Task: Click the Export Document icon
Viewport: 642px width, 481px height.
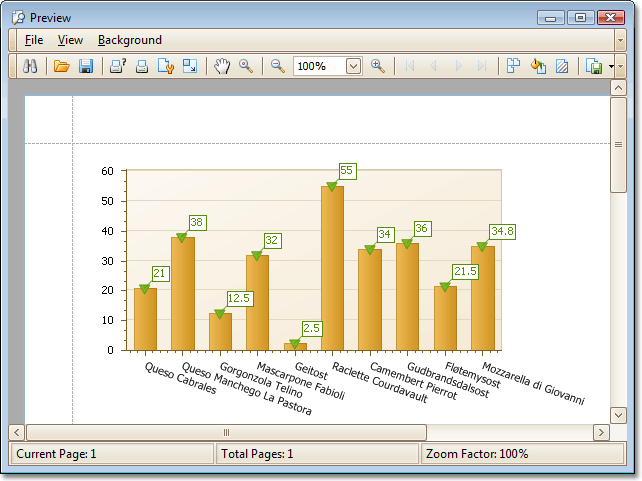Action: [x=594, y=66]
